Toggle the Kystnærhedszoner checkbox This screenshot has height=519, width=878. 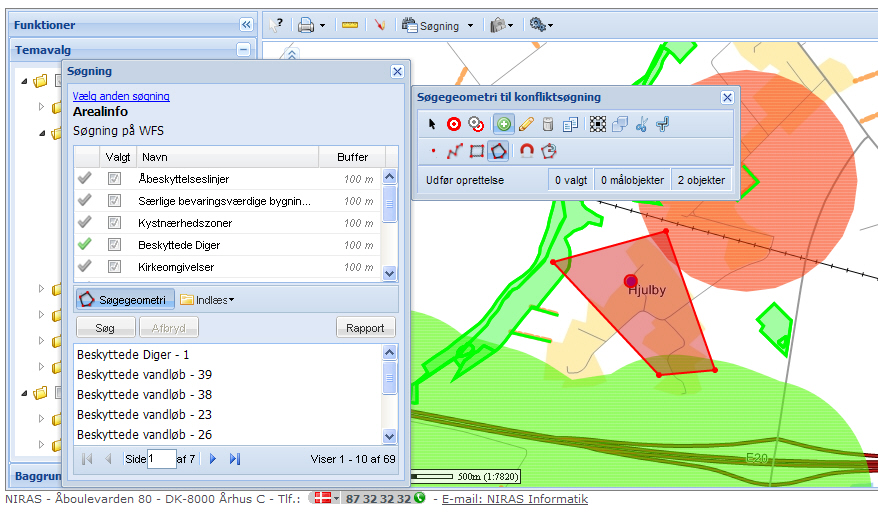[114, 223]
